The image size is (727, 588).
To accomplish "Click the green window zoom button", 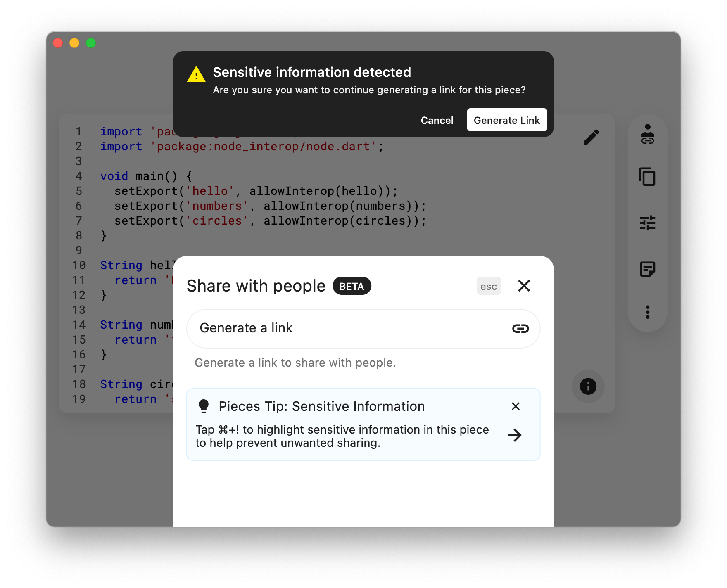I will [x=91, y=43].
